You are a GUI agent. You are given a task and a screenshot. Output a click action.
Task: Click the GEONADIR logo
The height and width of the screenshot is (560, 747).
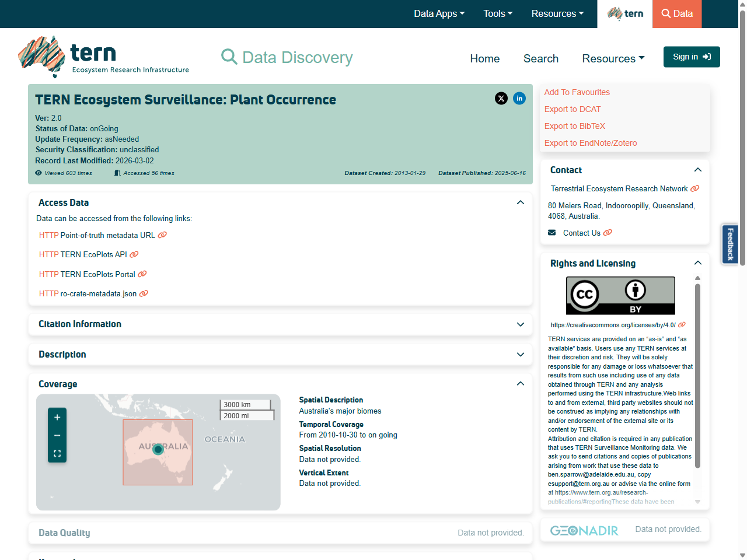click(x=584, y=530)
